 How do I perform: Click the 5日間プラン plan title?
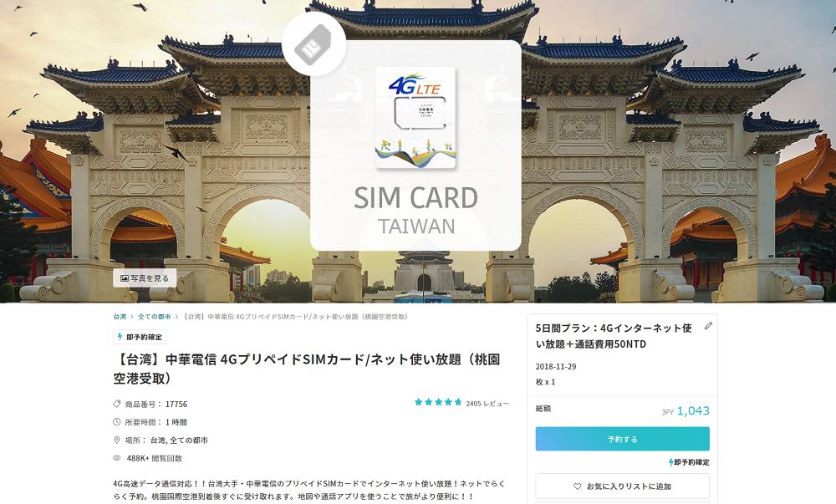tap(614, 336)
